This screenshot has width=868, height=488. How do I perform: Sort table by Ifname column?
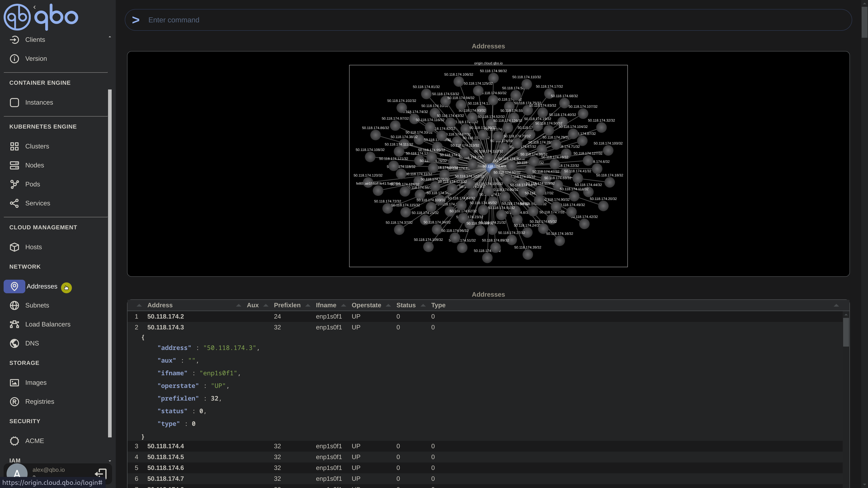pos(326,305)
